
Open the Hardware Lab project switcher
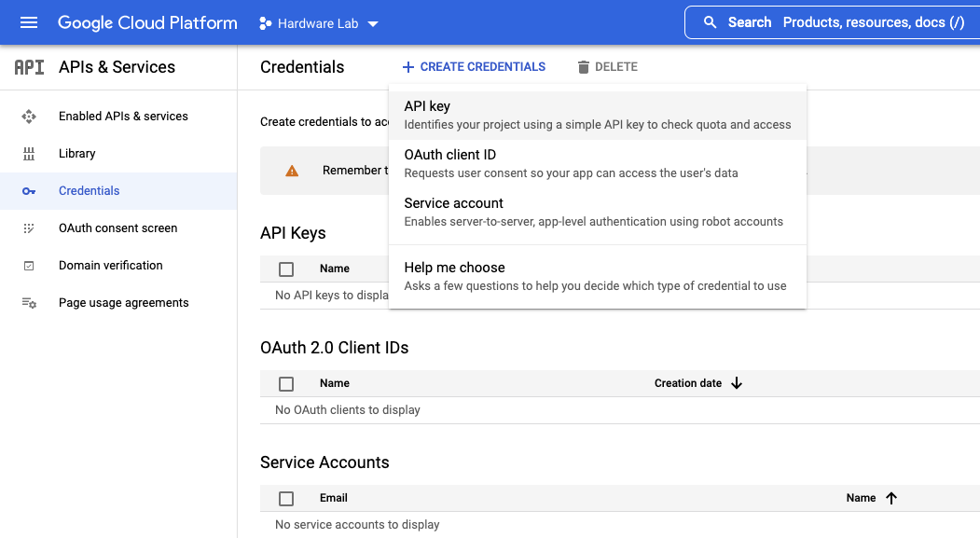tap(319, 22)
